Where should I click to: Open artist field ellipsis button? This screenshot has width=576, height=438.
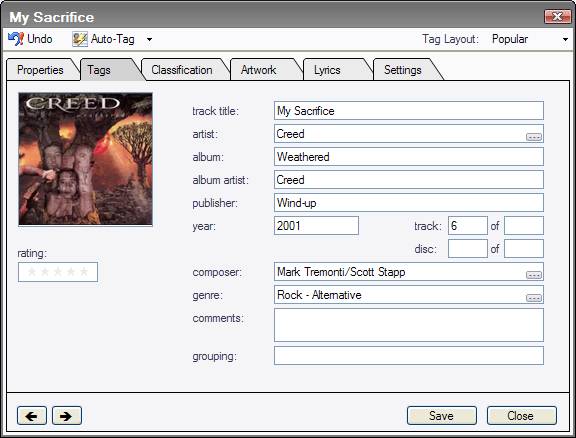coord(534,137)
